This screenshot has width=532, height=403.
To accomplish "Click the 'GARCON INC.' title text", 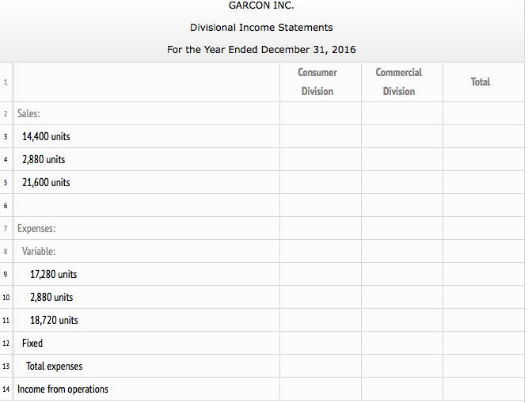I will click(x=261, y=6).
